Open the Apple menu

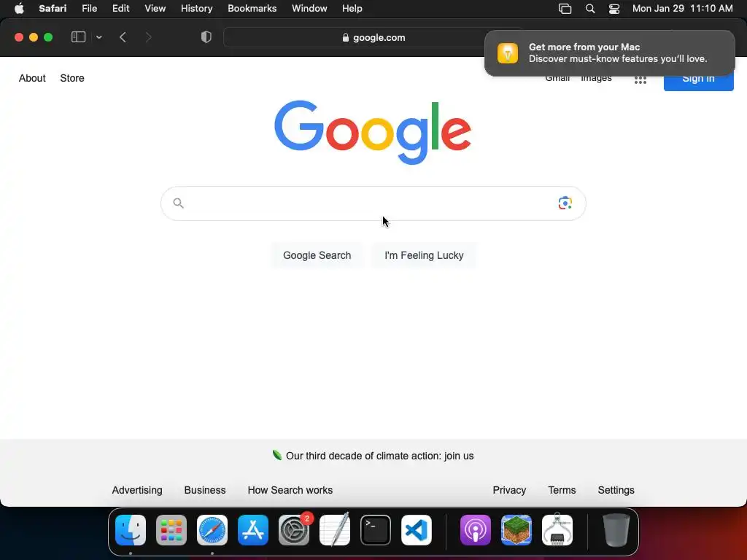click(19, 9)
